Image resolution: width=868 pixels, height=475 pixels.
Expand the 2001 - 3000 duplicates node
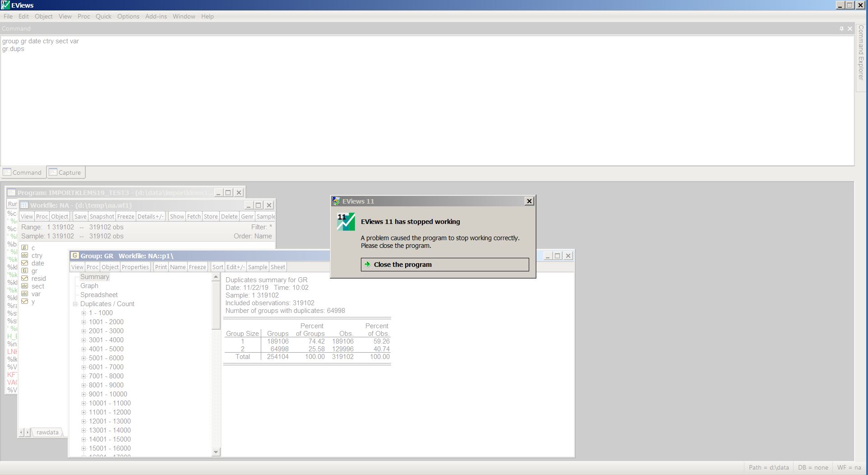[x=83, y=331]
